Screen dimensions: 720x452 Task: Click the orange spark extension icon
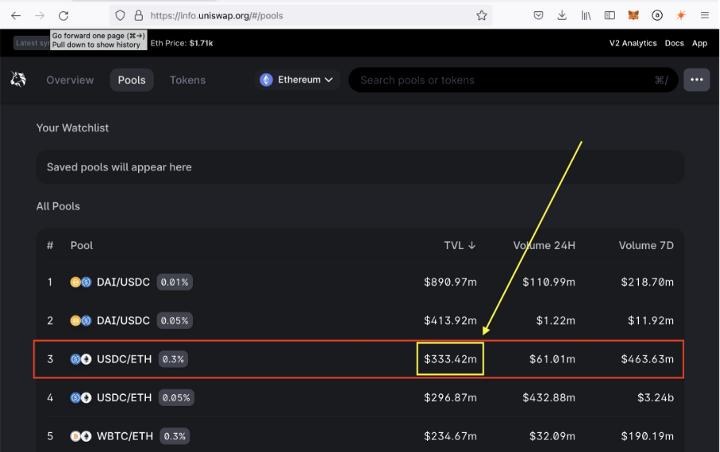point(681,16)
